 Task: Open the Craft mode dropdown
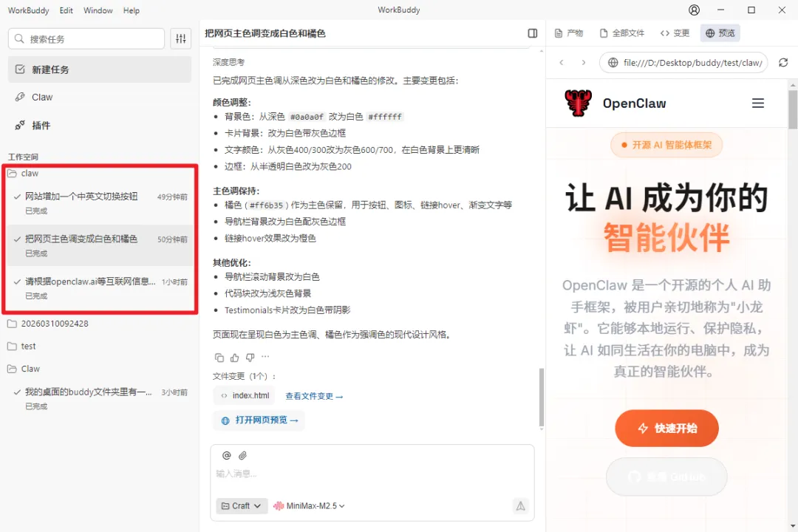tap(242, 506)
